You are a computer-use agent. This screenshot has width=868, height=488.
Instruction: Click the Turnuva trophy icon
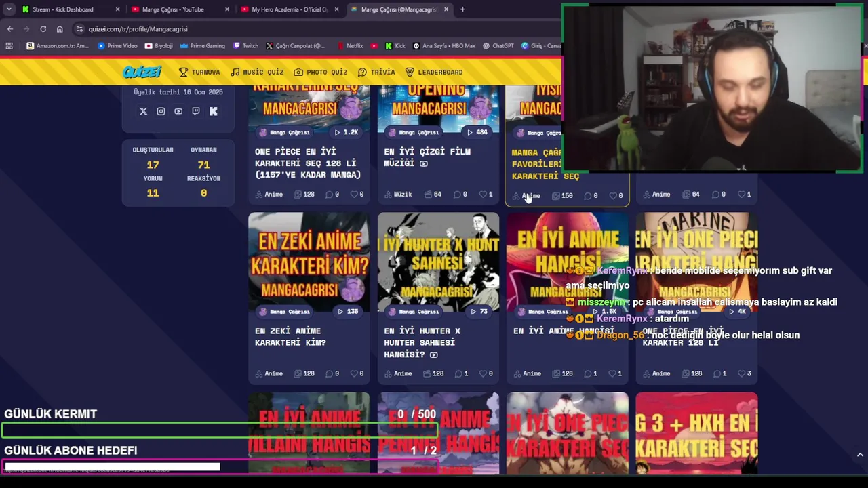pos(183,72)
